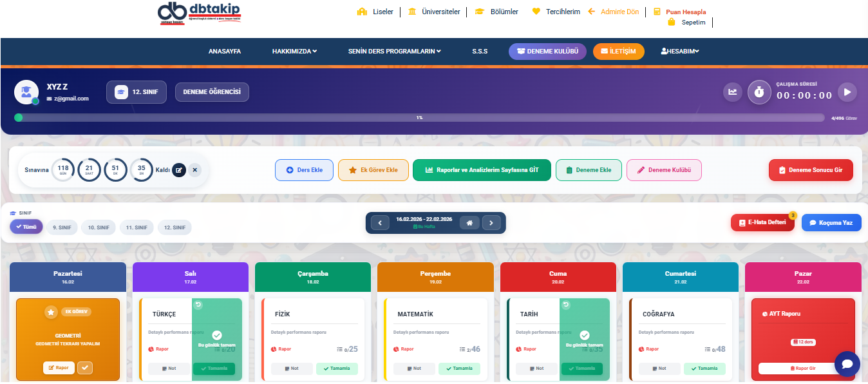Expand the Hakkımızda dropdown menu
868x384 pixels.
(x=294, y=52)
